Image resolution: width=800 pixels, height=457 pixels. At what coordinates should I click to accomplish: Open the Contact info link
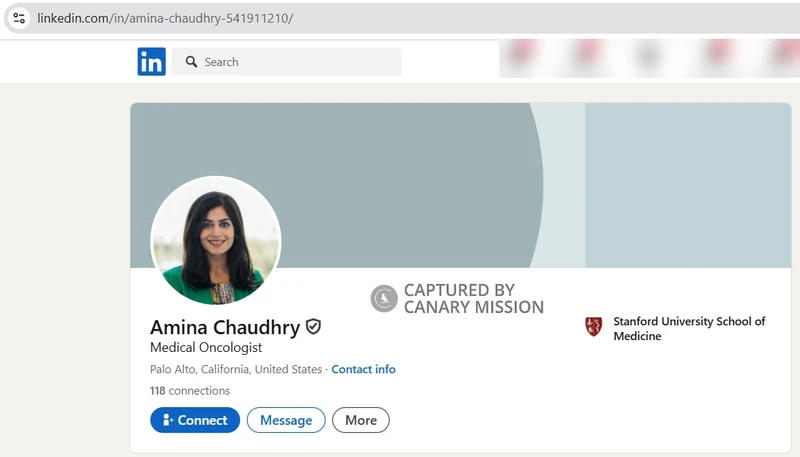tap(363, 369)
